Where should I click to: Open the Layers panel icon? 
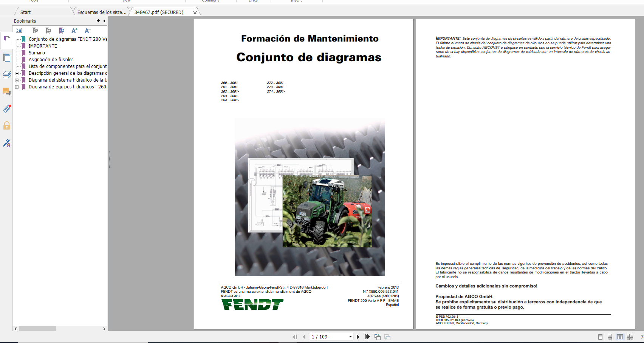tap(6, 75)
